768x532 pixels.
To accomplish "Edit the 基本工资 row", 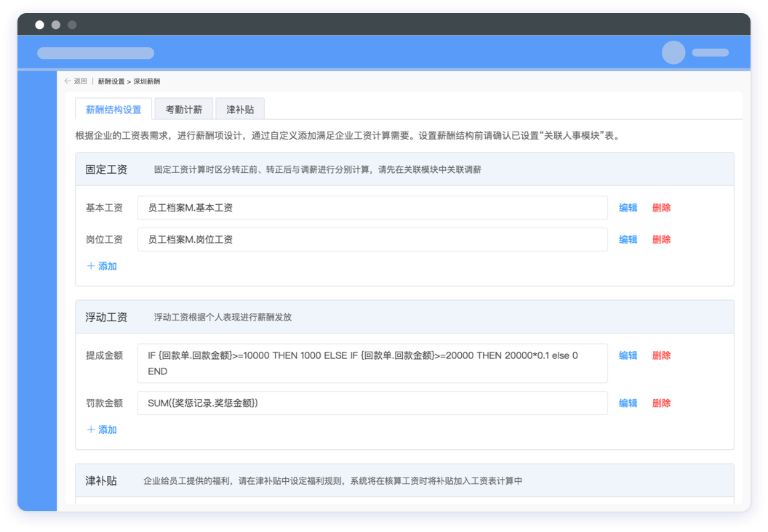I will point(628,208).
